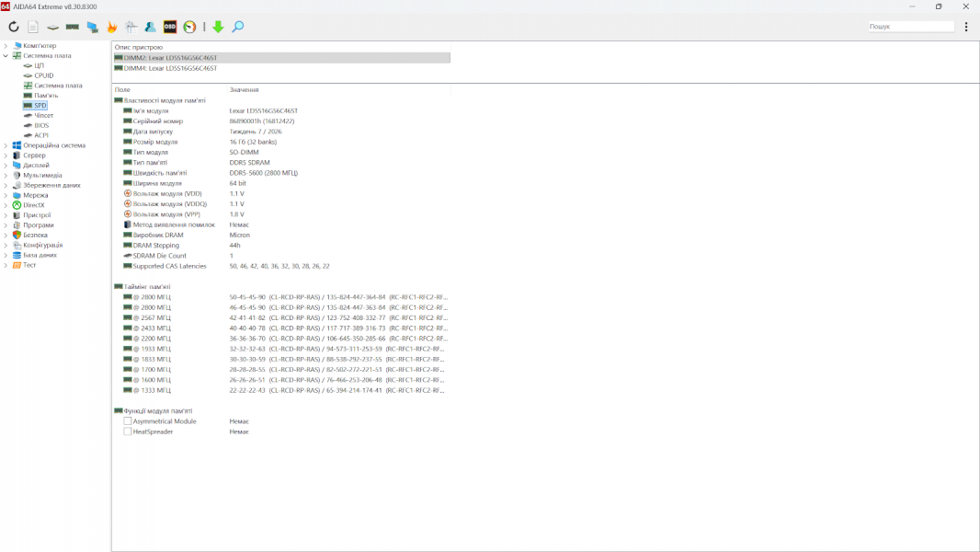Image resolution: width=980 pixels, height=552 pixels.
Task: Expand the Сервер tree node
Action: tap(6, 155)
